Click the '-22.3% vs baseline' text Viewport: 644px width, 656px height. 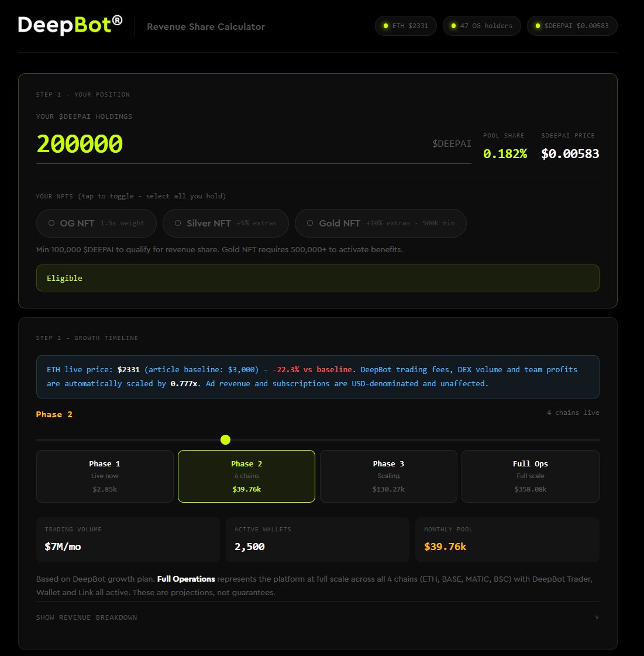click(312, 370)
